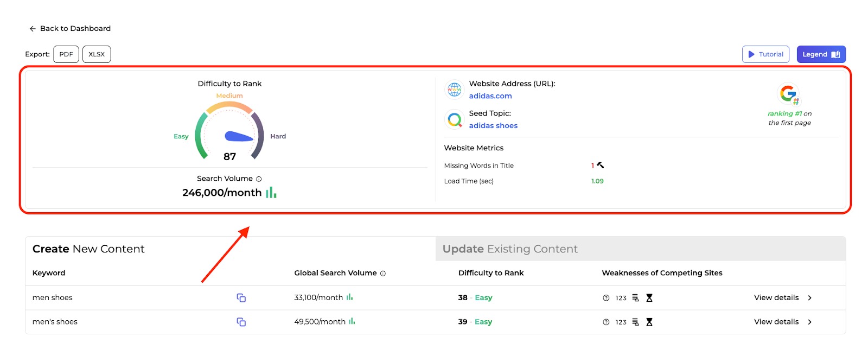Screen dimensions: 868x343
Task: Click the Keyword column header
Action: pos(49,273)
